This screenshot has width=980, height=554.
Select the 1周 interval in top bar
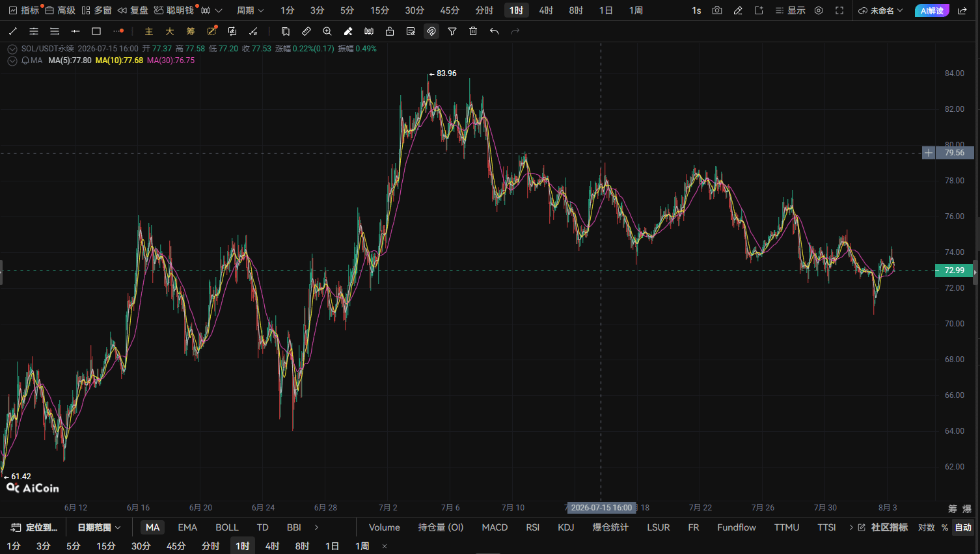click(x=636, y=10)
